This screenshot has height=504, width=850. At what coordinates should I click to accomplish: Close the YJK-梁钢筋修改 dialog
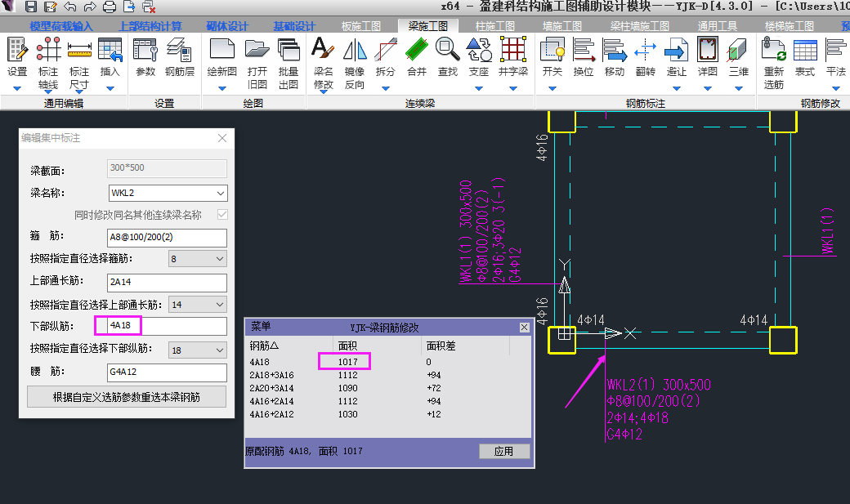point(524,328)
